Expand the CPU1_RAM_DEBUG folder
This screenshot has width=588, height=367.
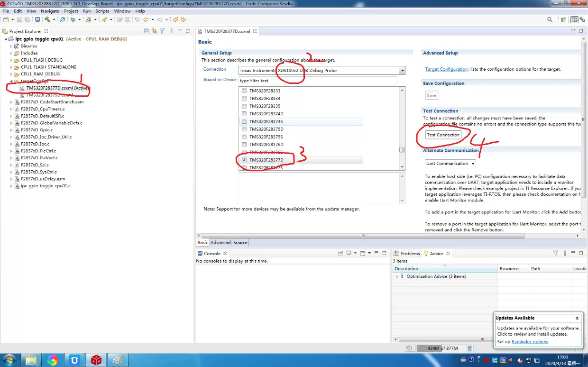pyautogui.click(x=11, y=74)
